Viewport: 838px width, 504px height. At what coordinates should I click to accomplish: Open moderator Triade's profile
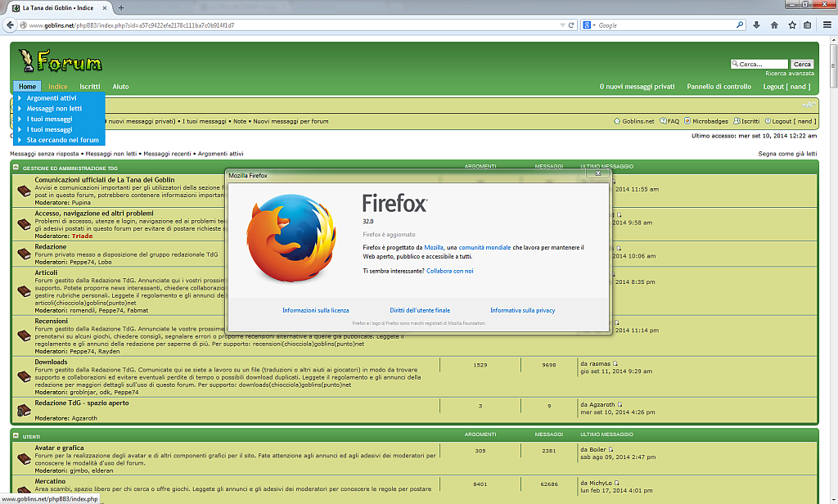coord(83,236)
